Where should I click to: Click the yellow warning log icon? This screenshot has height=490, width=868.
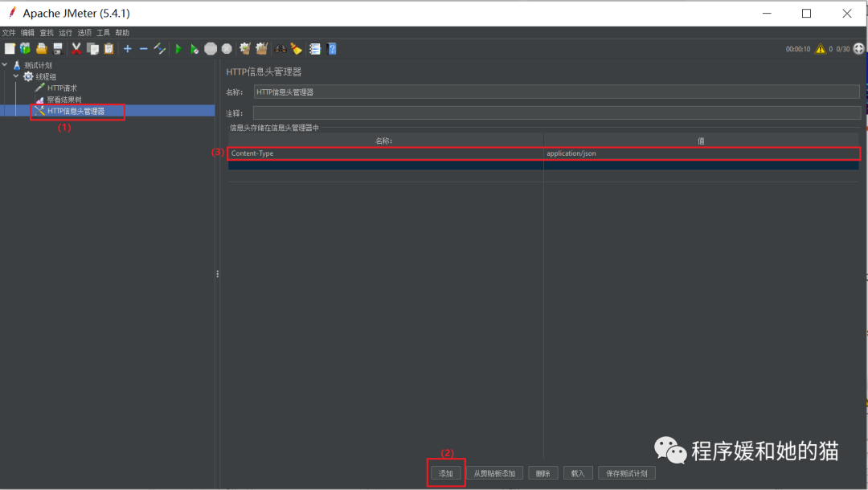820,49
